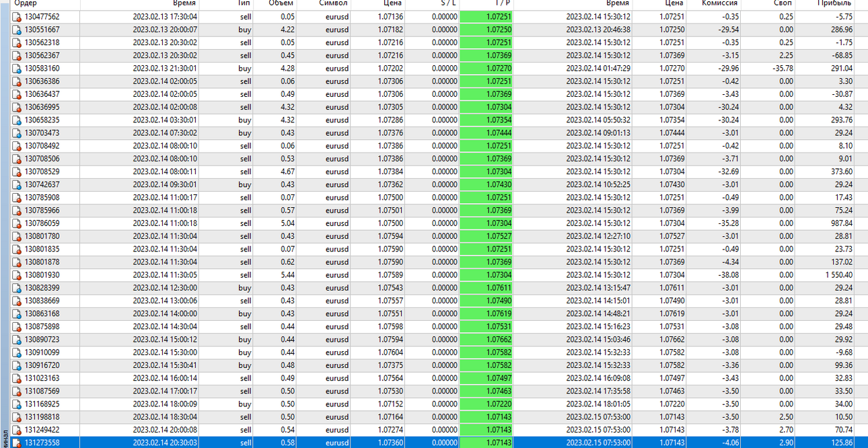Click the profit value 373.60
Screen dimensions: 868x448
[842, 172]
